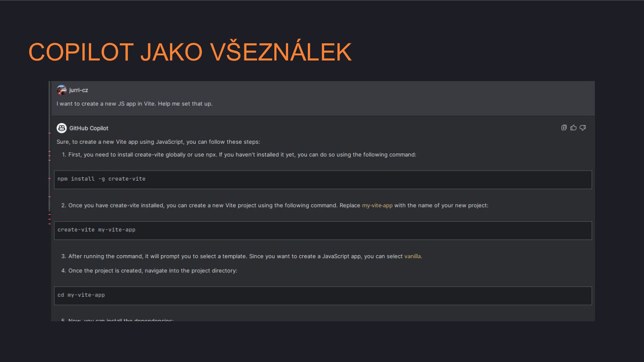Click the jurri-cz user avatar

click(x=62, y=90)
